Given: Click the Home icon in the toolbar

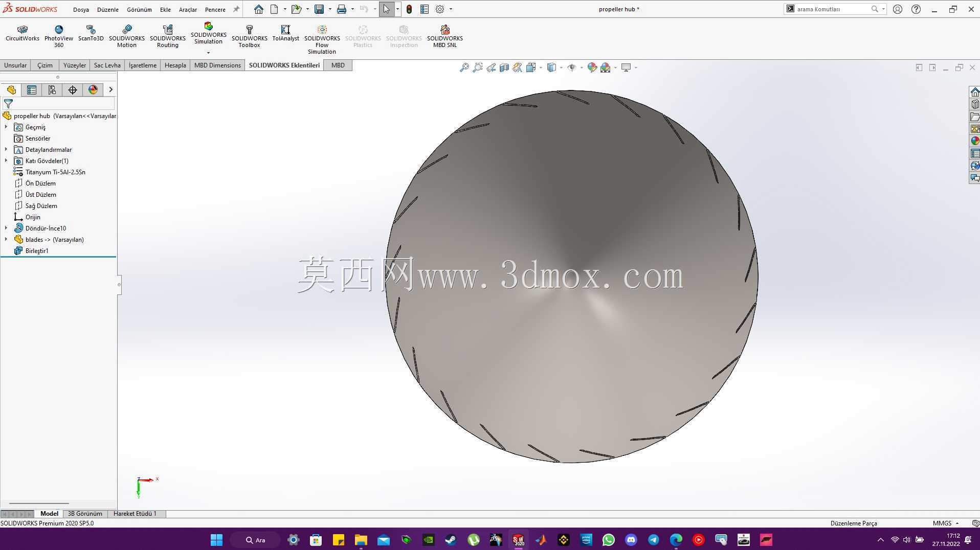Looking at the screenshot, I should pyautogui.click(x=259, y=9).
